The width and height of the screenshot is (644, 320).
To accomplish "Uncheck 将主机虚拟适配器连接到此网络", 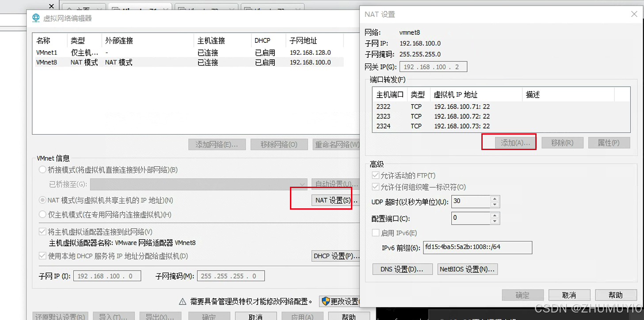I will click(x=42, y=231).
